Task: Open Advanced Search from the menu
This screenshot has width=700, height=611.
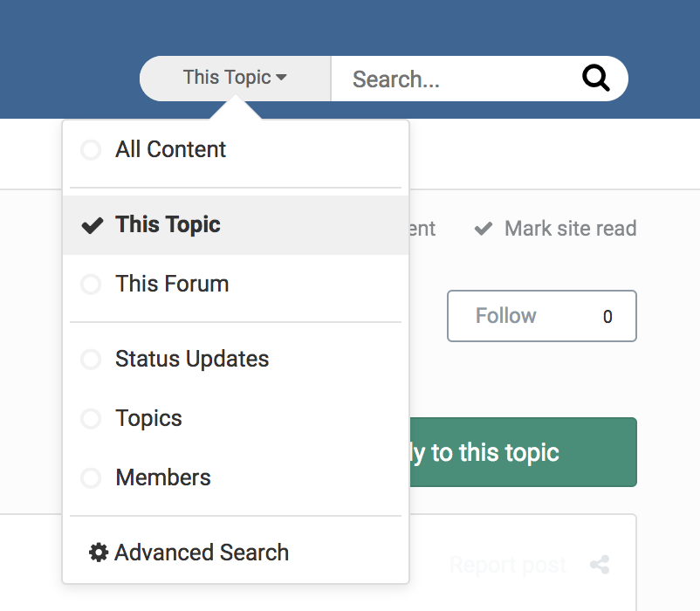Action: (x=202, y=553)
